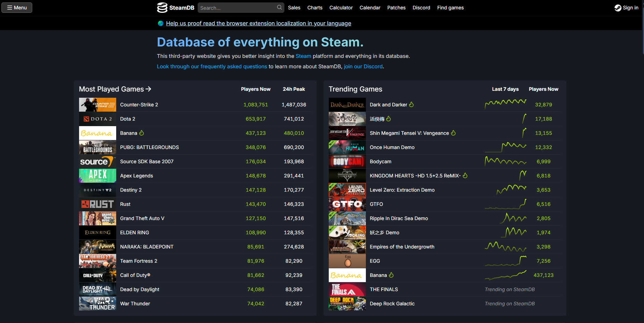The image size is (644, 323).
Task: Open the Bodycam game thumbnail
Action: tap(347, 161)
